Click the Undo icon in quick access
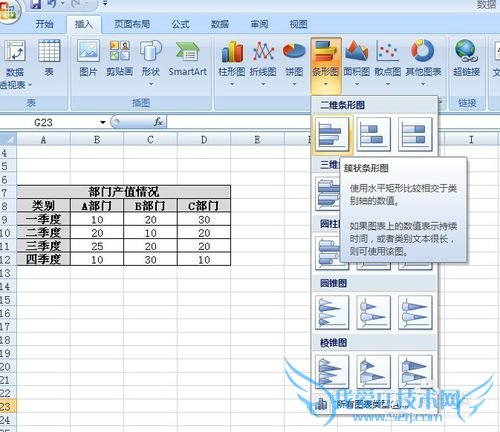500x432 pixels. (x=52, y=4)
